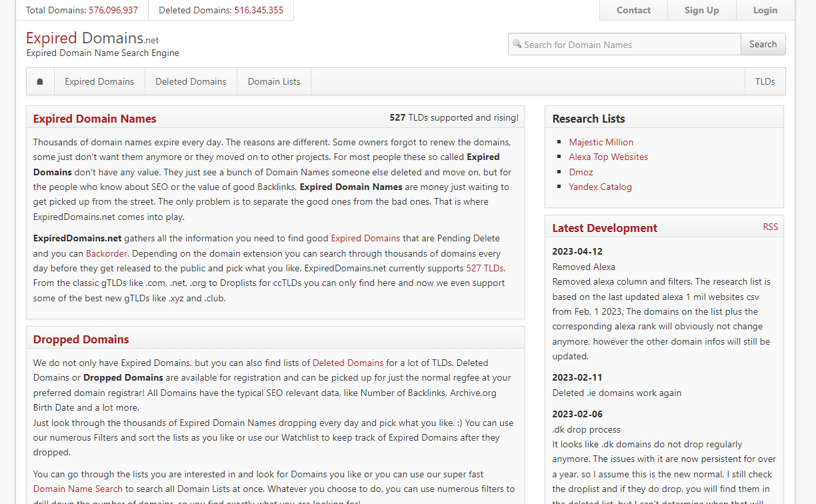This screenshot has height=504, width=816.
Task: Focus the Search for Domain Names field
Action: pos(625,44)
